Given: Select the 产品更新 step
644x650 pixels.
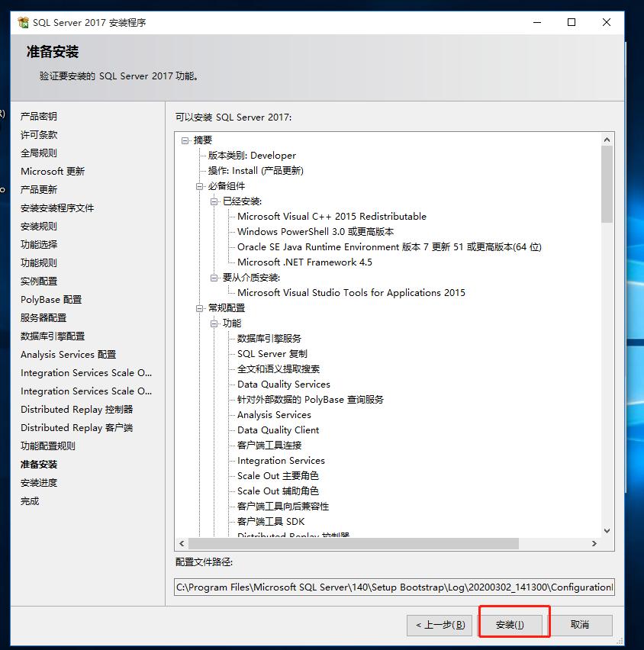Looking at the screenshot, I should pyautogui.click(x=39, y=190).
